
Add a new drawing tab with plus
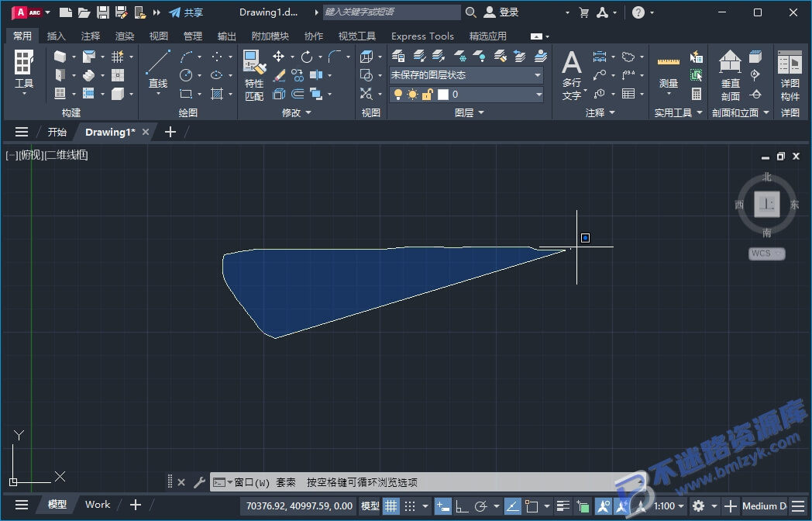pyautogui.click(x=170, y=133)
